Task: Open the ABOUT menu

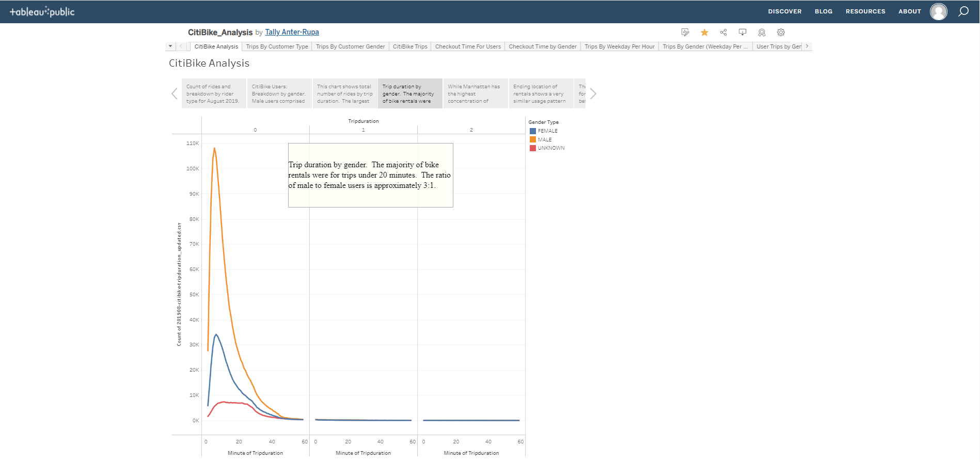Action: 910,11
